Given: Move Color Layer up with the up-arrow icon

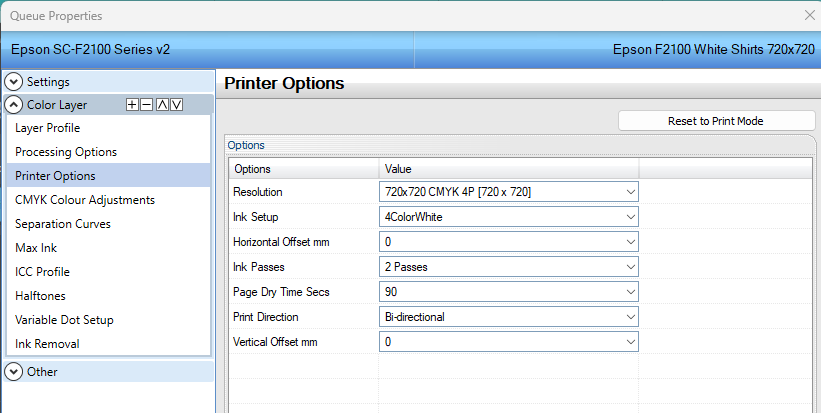Looking at the screenshot, I should click(x=162, y=105).
